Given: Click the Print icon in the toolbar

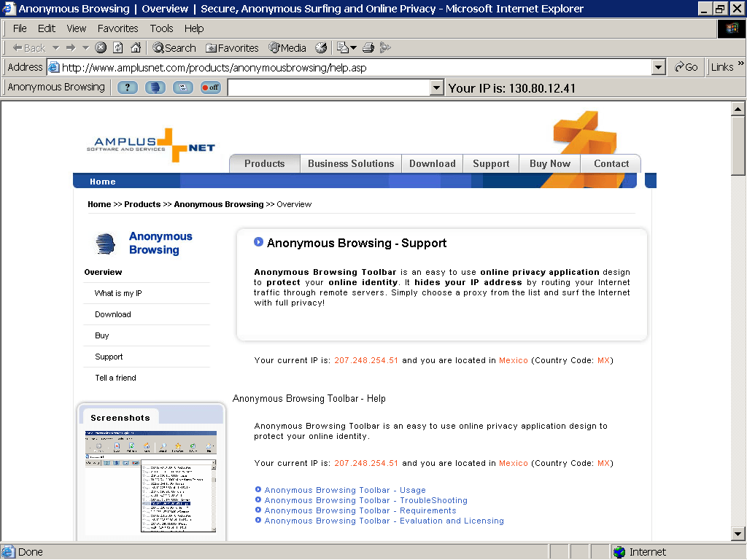Looking at the screenshot, I should pos(368,48).
